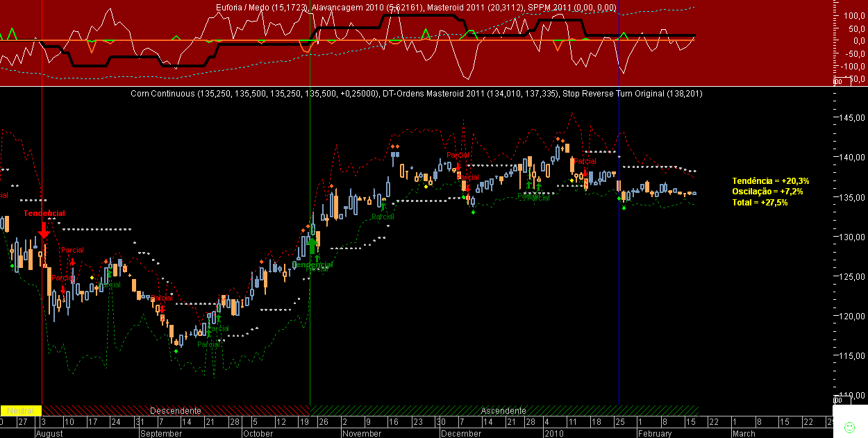Viewport: 868px width, 438px height.
Task: Click the 135,00 price axis label
Action: point(853,197)
